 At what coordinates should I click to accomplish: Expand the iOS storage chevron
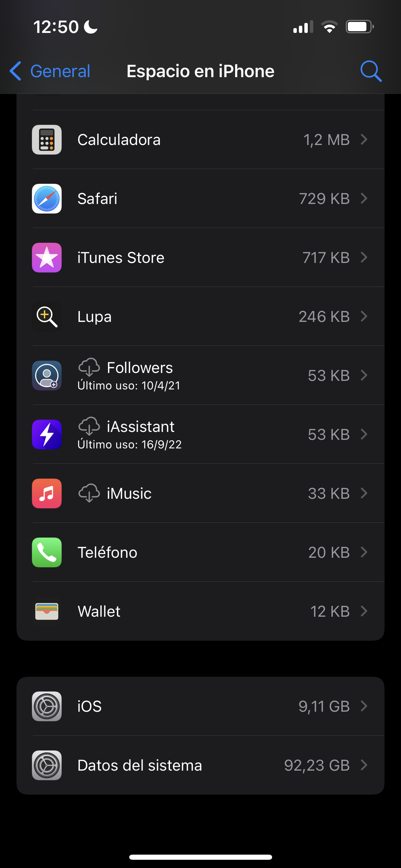(x=364, y=706)
